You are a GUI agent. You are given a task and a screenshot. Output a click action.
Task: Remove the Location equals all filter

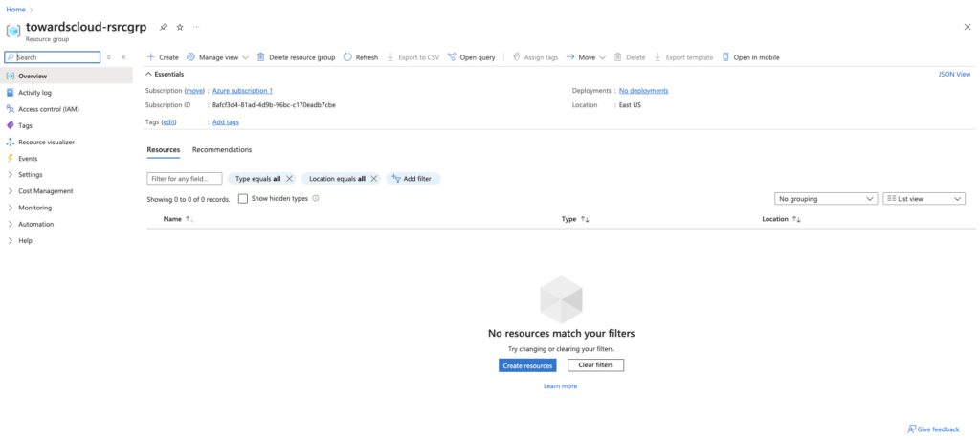coord(373,179)
